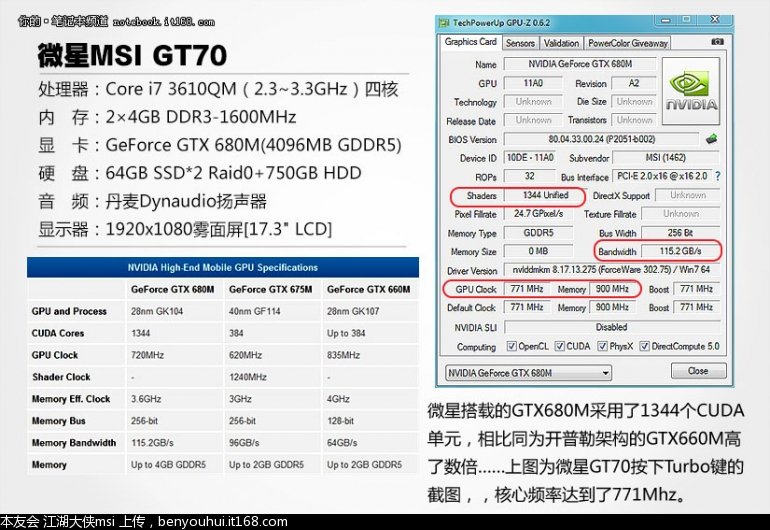Click the Driver Version field

611,270
